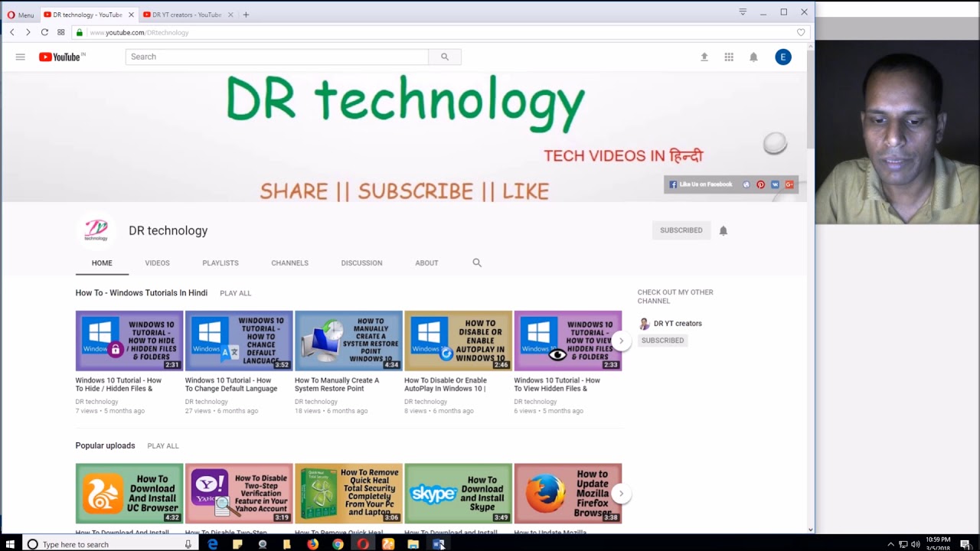Expand the Windows Tutorials shelf with next arrow
This screenshot has width=980, height=551.
tap(621, 341)
